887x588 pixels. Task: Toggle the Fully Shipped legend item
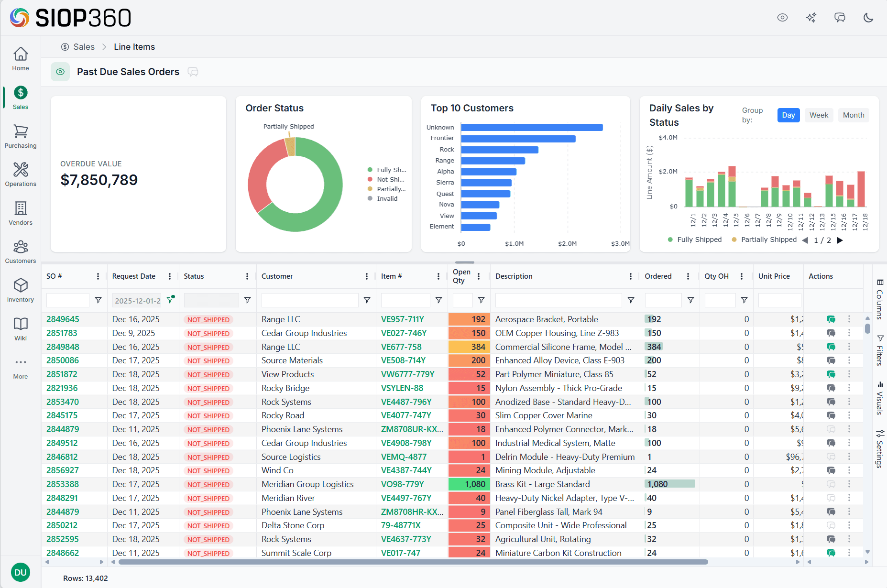pos(695,240)
